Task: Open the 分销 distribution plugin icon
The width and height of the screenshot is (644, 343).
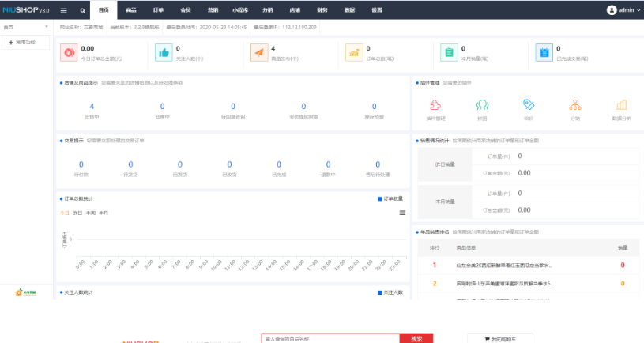Action: pos(575,105)
